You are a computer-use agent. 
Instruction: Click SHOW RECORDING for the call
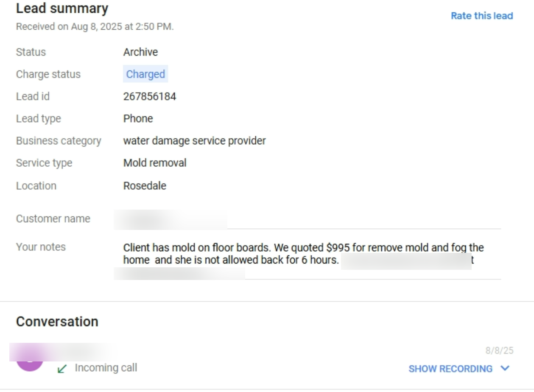[450, 369]
